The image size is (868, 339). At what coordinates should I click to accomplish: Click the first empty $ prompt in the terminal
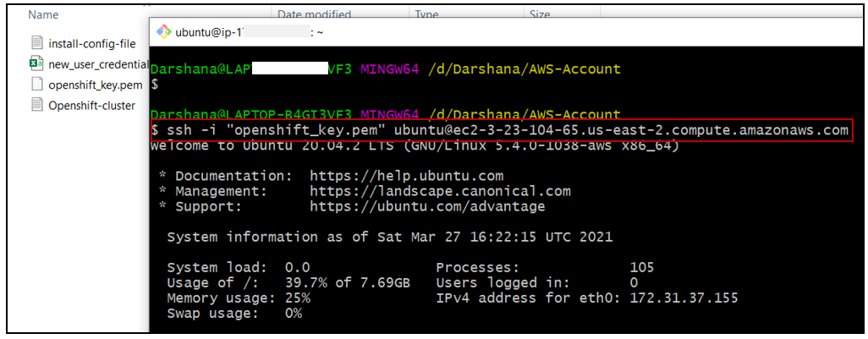coord(155,85)
